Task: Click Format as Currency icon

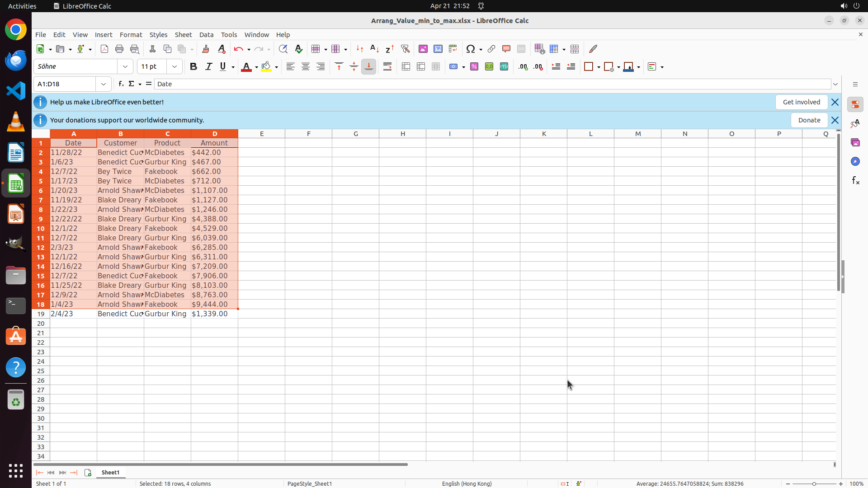Action: tap(453, 67)
